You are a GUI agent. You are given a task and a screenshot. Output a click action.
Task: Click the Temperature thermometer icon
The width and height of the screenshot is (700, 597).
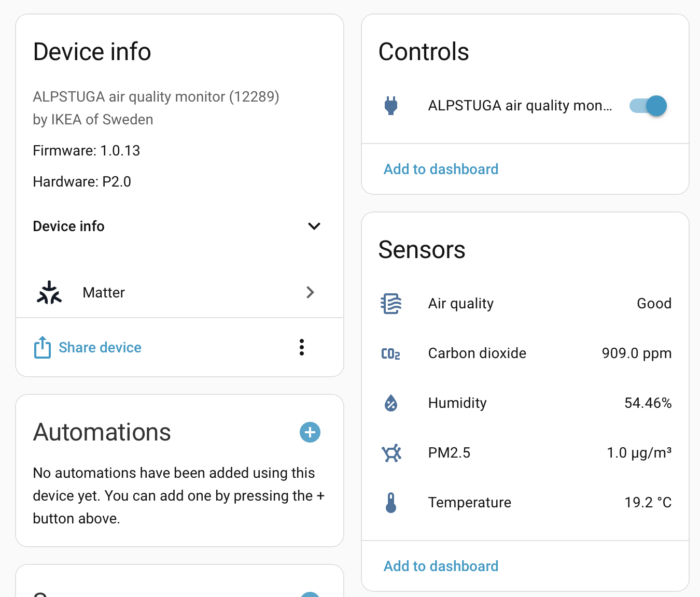[x=391, y=503]
